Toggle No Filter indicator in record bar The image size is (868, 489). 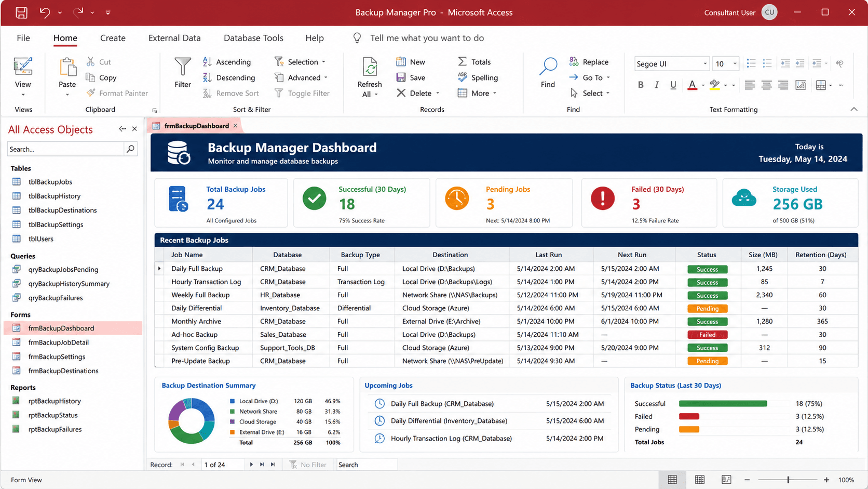point(308,465)
